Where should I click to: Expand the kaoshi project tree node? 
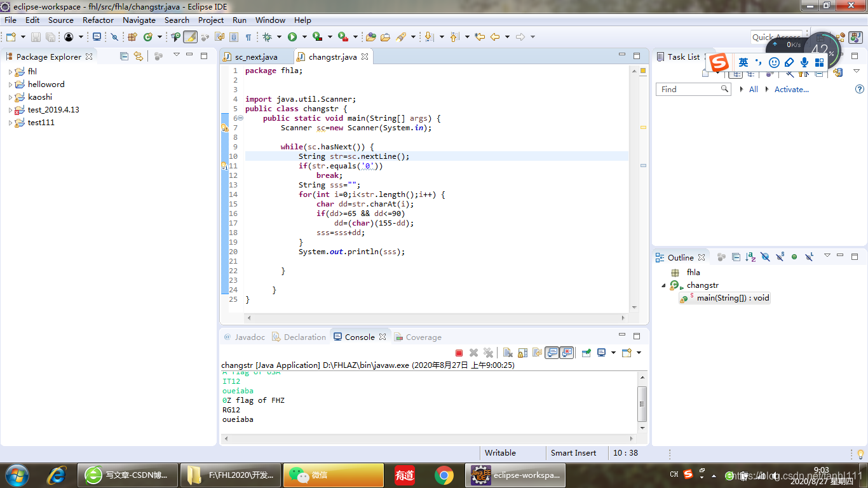(x=10, y=97)
